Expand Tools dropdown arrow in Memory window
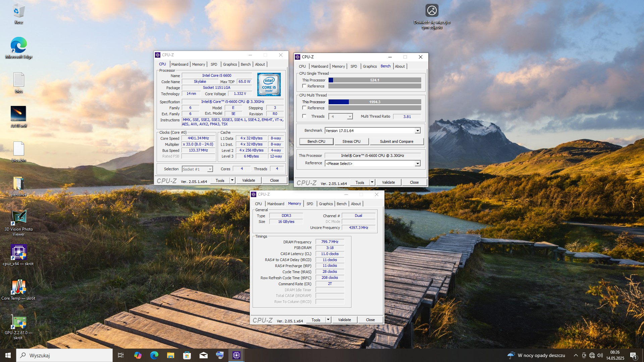This screenshot has height=362, width=644. coord(328,320)
